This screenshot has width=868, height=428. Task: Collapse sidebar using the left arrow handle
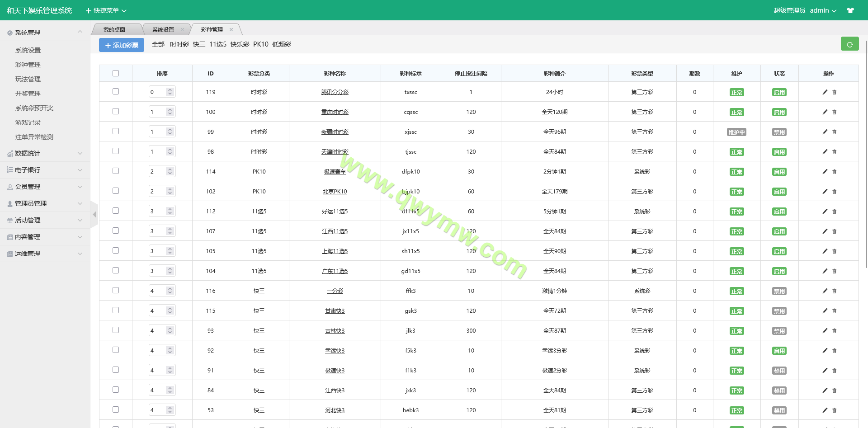tap(94, 215)
